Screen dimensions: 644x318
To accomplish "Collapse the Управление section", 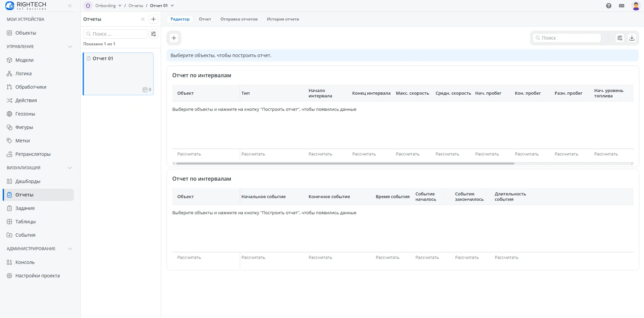I will click(x=70, y=47).
